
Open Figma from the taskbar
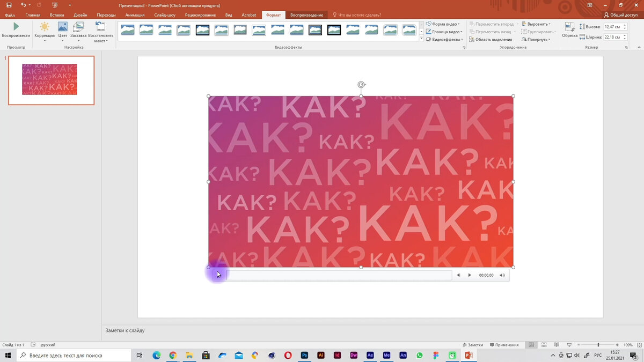click(435, 355)
